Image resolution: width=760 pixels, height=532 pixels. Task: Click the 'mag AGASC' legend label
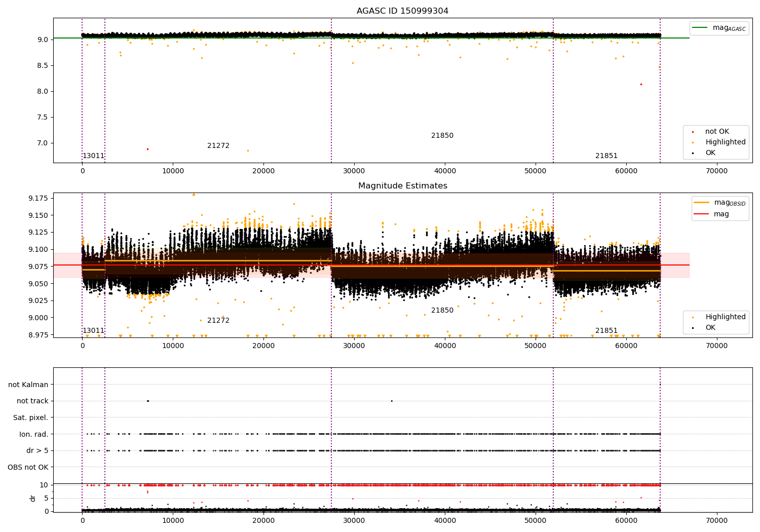pyautogui.click(x=729, y=28)
